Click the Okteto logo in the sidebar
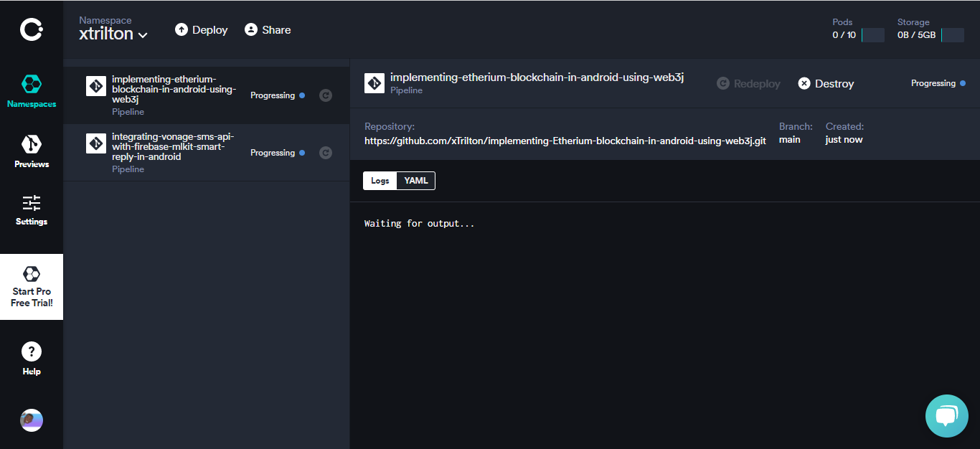 pyautogui.click(x=31, y=29)
